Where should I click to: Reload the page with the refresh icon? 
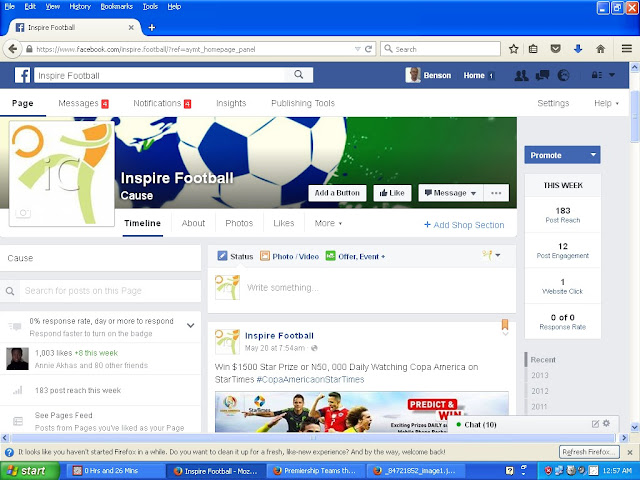coord(368,49)
